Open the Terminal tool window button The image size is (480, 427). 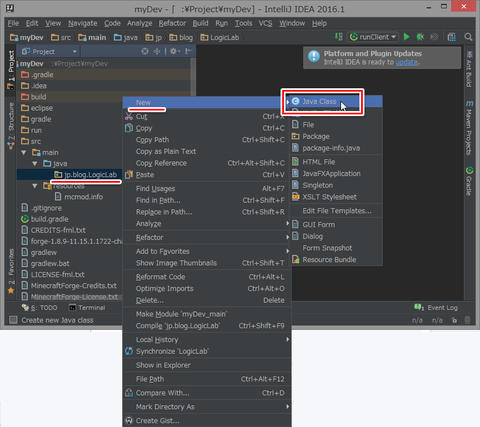tap(87, 308)
